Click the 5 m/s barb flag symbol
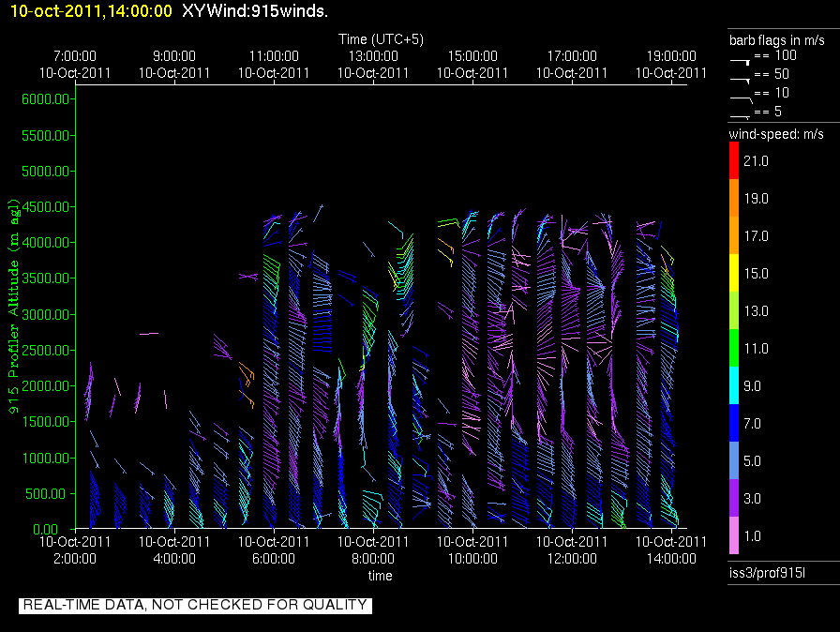Screen dimensions: 840x632 740,116
